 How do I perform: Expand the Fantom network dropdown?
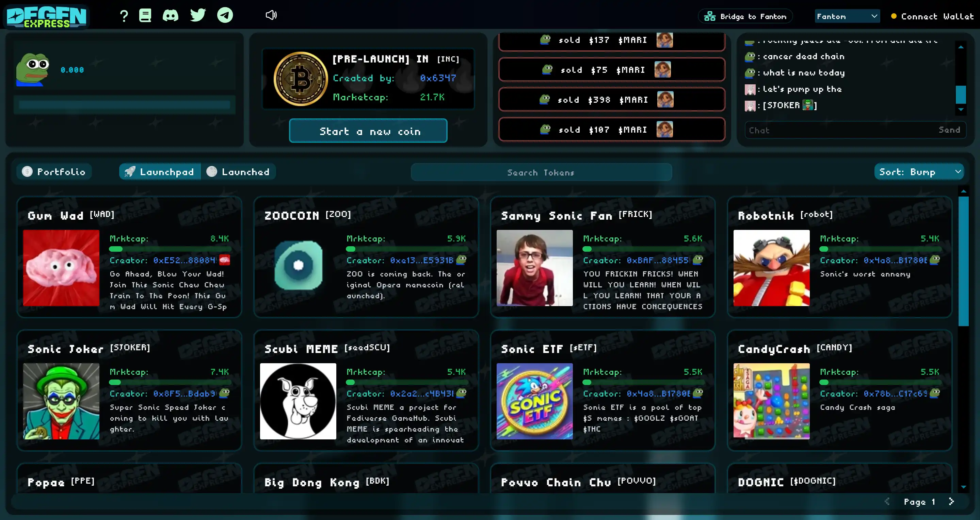pos(847,16)
